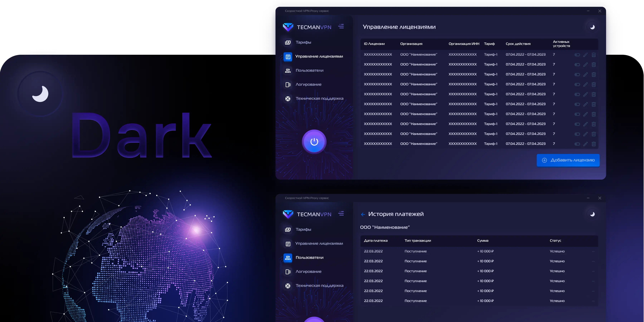Click the Тариф column header

(x=489, y=44)
